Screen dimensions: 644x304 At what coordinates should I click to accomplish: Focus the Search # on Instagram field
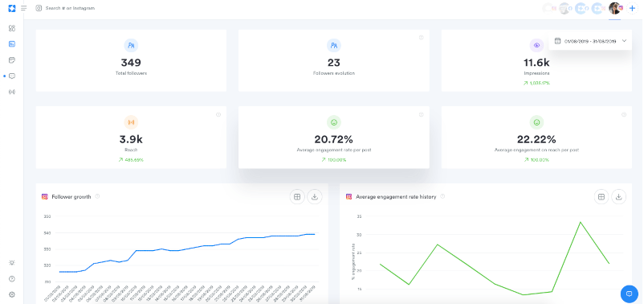pos(70,8)
